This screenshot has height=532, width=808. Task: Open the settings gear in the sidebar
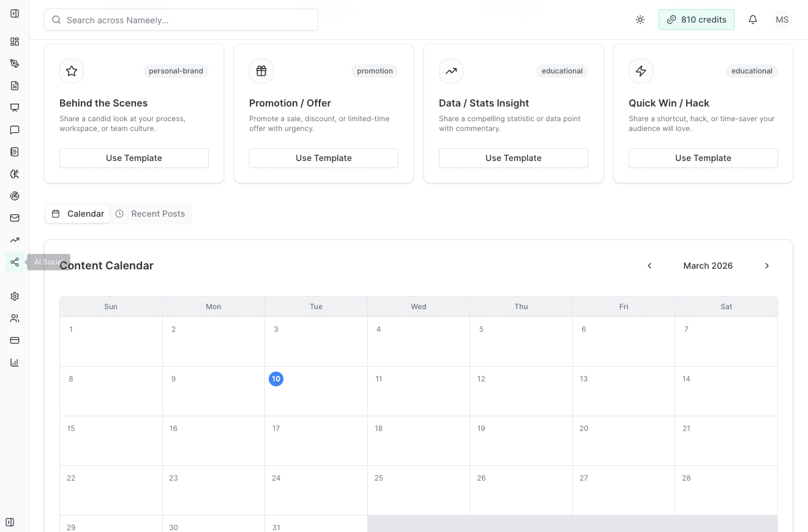14,296
